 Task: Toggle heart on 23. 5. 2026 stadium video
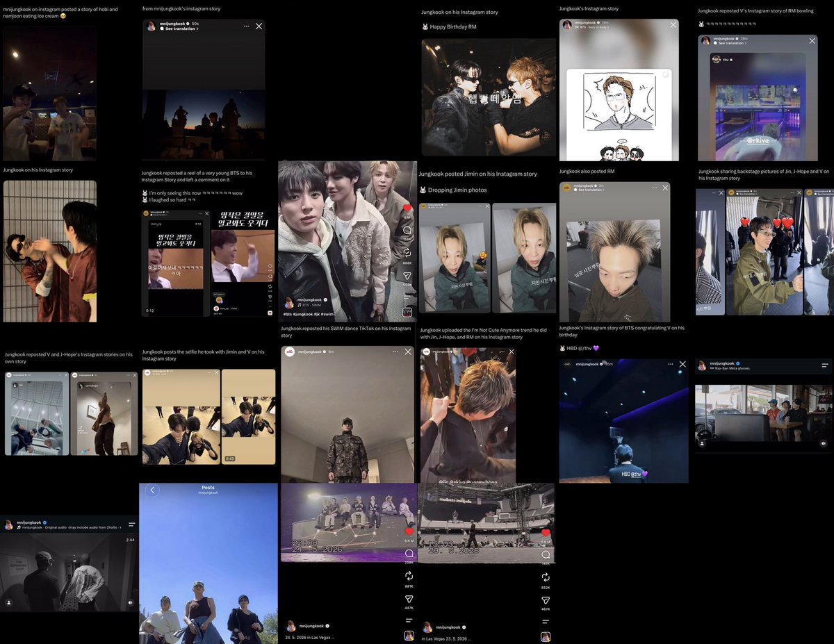(546, 532)
